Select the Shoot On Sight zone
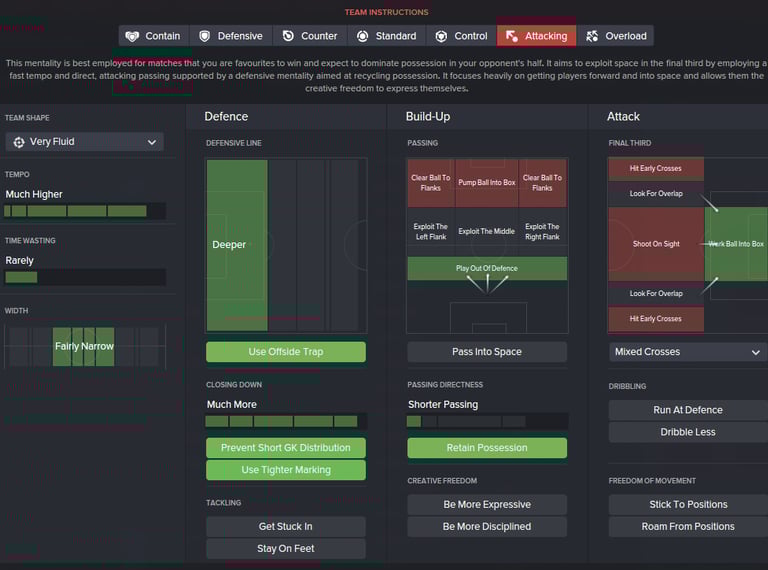Image resolution: width=768 pixels, height=570 pixels. point(656,244)
